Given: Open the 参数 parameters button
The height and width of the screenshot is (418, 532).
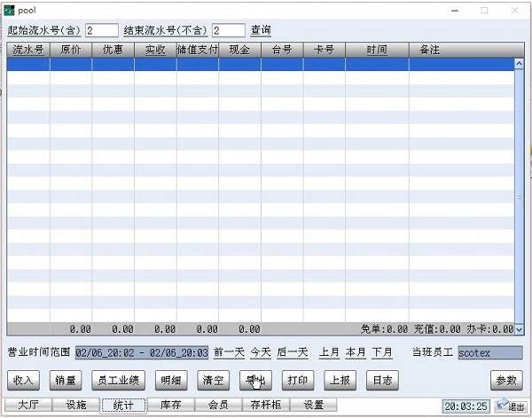Looking at the screenshot, I should [506, 381].
